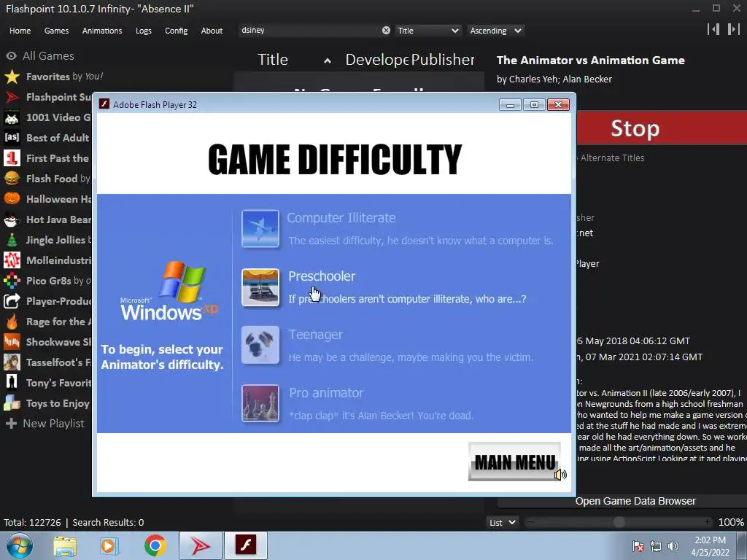The height and width of the screenshot is (560, 747).
Task: Click the system tray volume icon
Action: click(x=673, y=546)
